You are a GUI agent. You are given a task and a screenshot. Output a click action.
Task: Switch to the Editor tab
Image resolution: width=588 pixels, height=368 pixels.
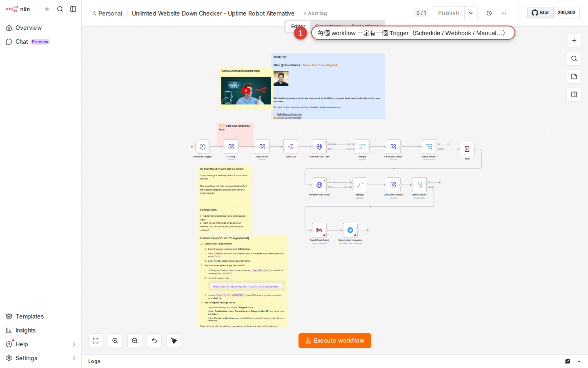[x=298, y=26]
